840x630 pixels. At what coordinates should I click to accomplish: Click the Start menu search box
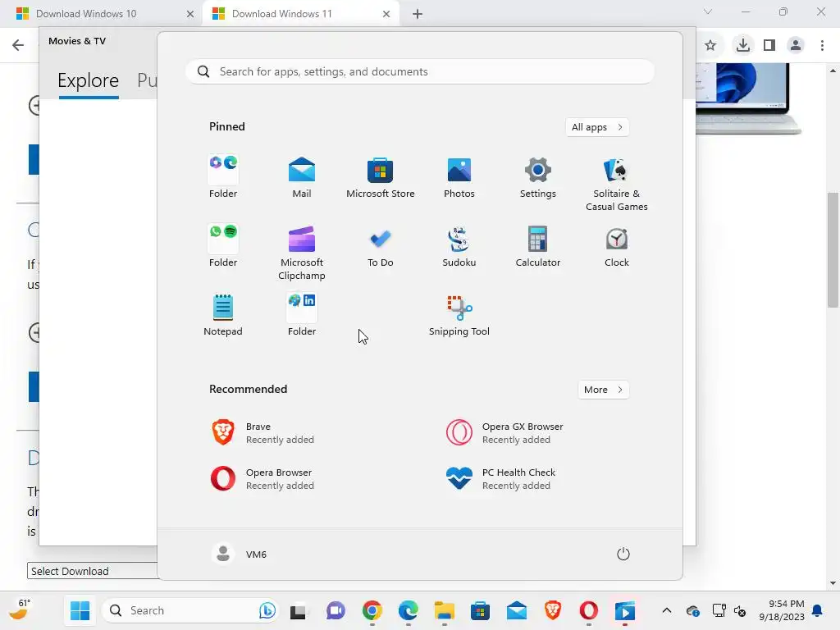click(x=420, y=72)
